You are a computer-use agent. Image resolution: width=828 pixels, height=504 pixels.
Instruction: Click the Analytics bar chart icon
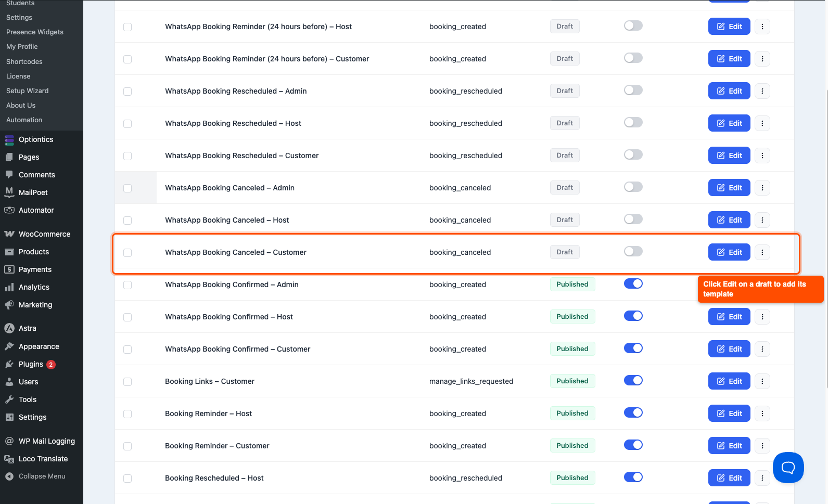pyautogui.click(x=9, y=287)
